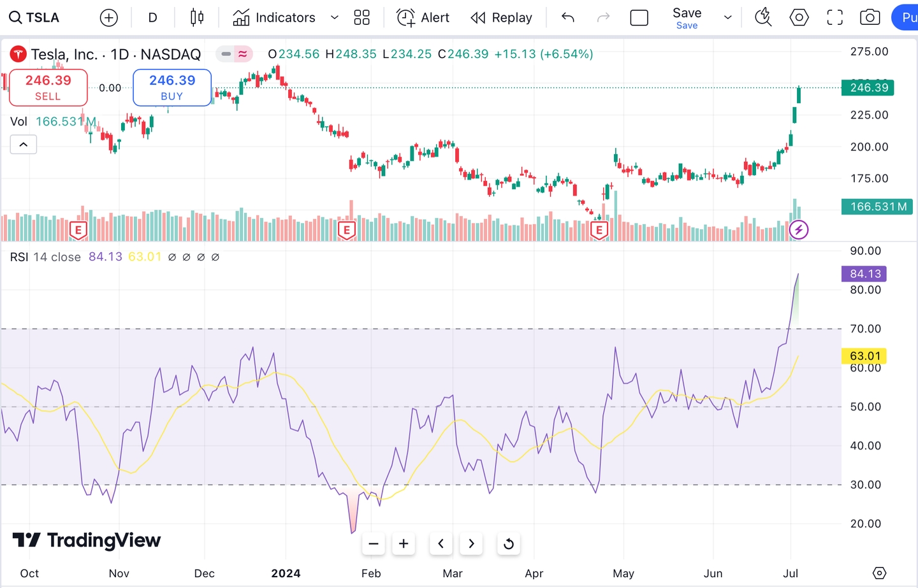Enter fullscreen mode
918x588 pixels.
tap(834, 18)
